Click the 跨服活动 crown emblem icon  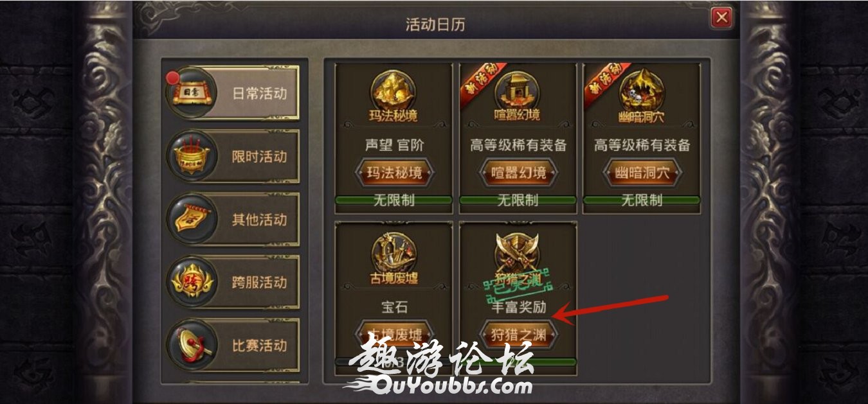click(192, 281)
